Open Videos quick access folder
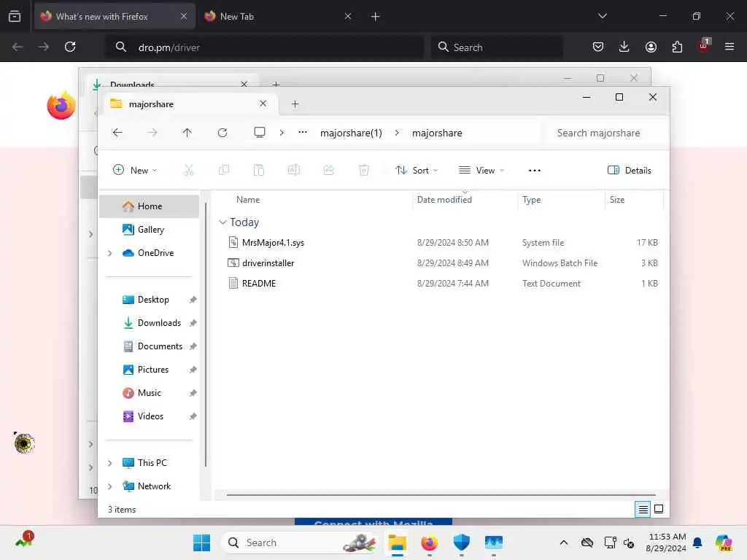 click(149, 416)
